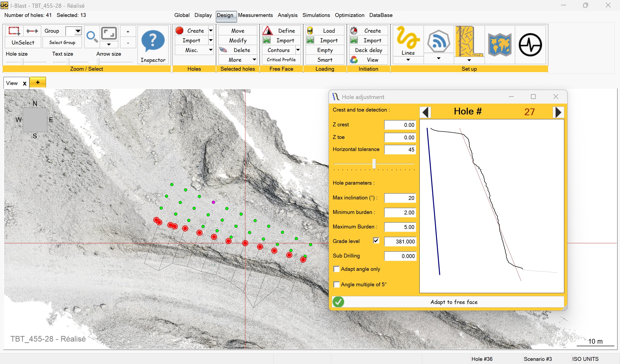This screenshot has width=620, height=364.
Task: Open the Measurements menu
Action: pyautogui.click(x=255, y=15)
